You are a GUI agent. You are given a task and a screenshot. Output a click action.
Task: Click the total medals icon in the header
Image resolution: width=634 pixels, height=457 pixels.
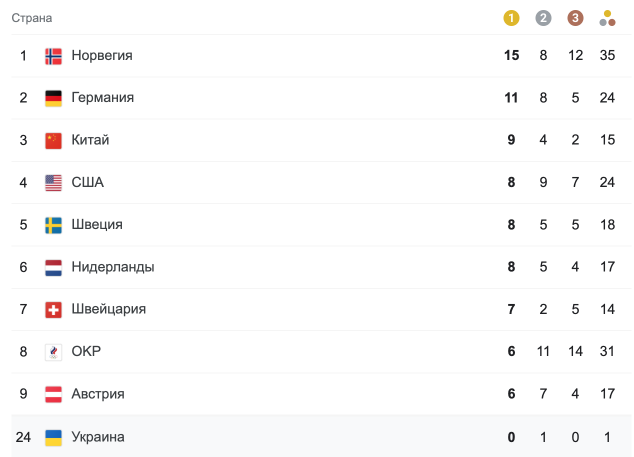(x=607, y=18)
